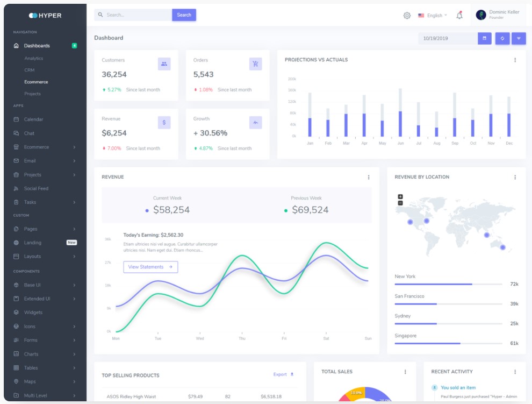Open CRM dashboard
532x404 pixels.
(30, 70)
